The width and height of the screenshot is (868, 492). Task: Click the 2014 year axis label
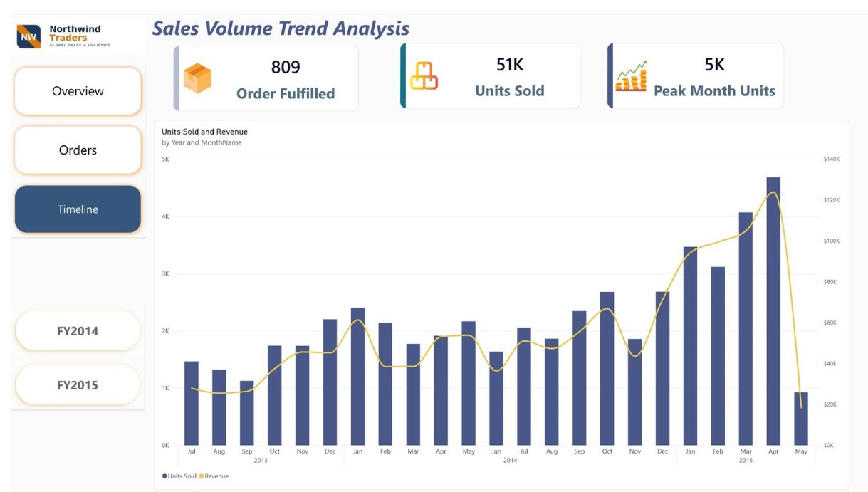[510, 461]
